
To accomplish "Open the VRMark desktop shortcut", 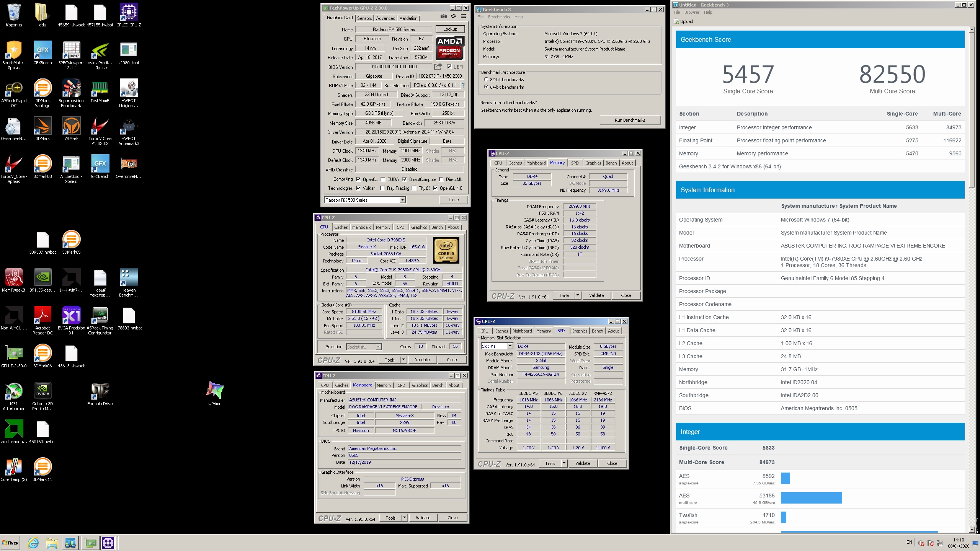I will (71, 129).
